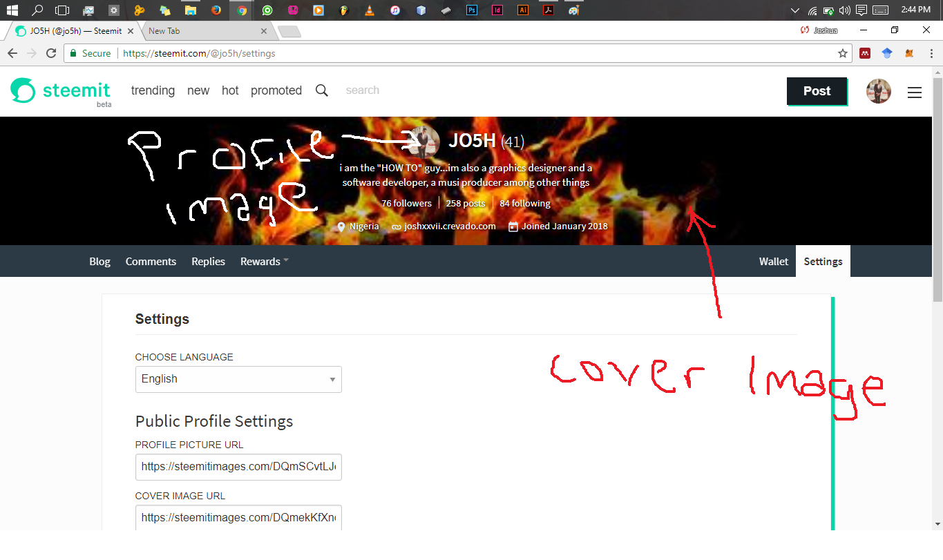943x560 pixels.
Task: Open Action Center notifications icon
Action: tap(861, 10)
